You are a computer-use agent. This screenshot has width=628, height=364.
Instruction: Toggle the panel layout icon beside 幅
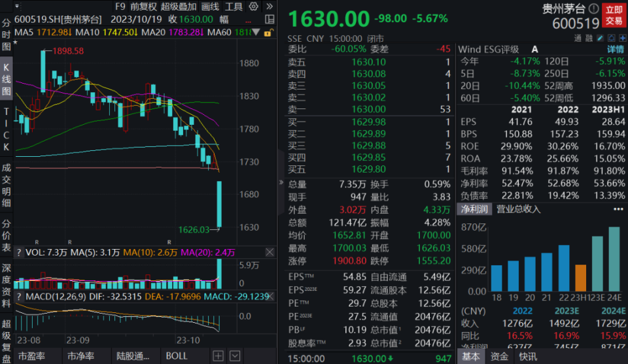coord(270,19)
